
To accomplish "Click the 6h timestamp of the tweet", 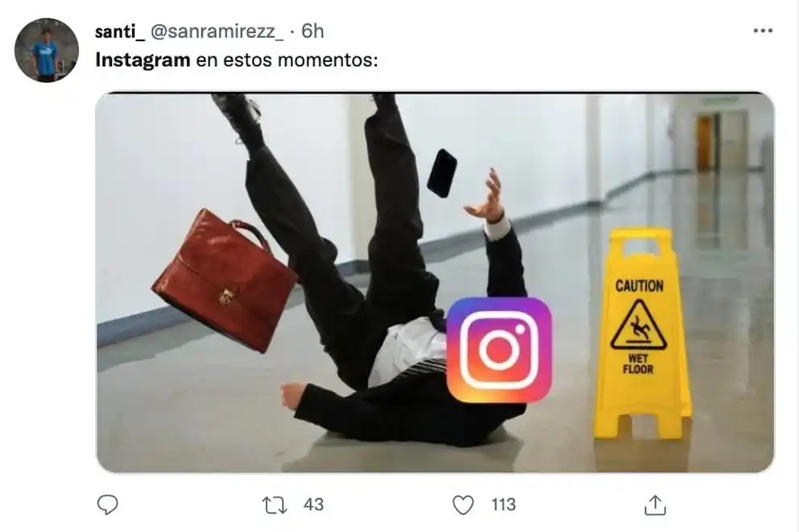I will (x=313, y=31).
